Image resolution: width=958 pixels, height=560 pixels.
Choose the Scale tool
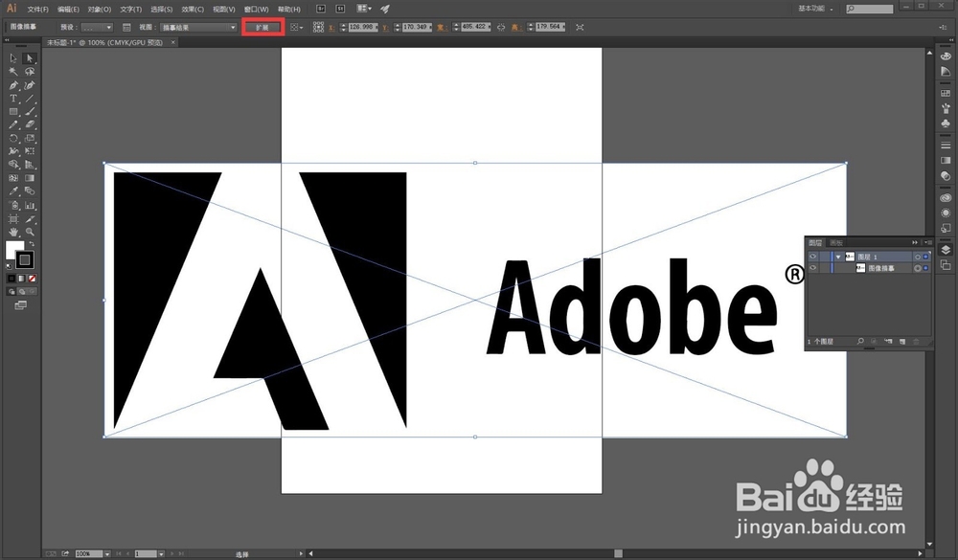pyautogui.click(x=30, y=138)
